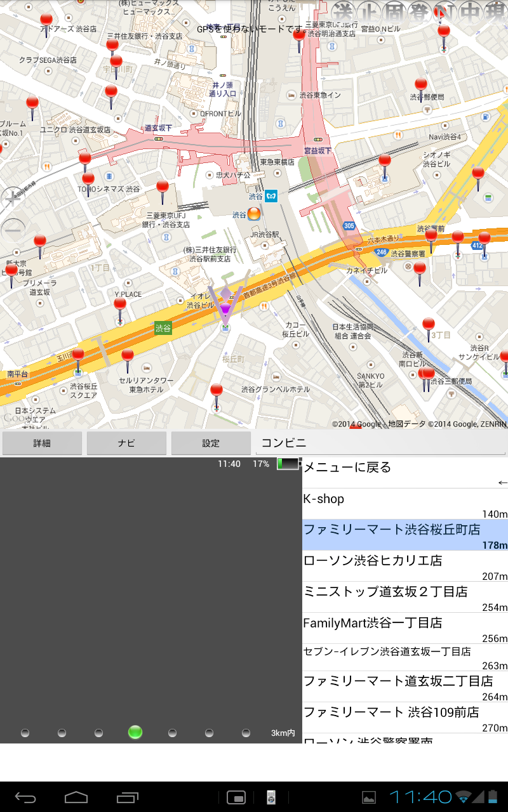
Task: Select the red pin at TOHOシネマズ 渋谷
Action: click(x=88, y=184)
